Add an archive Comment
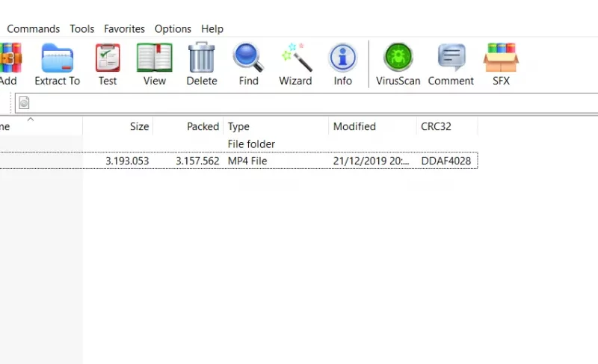Screen dimensions: 598x364 [451, 58]
